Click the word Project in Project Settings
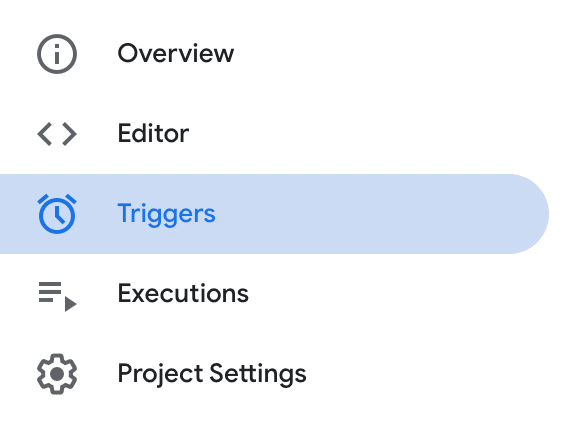Image resolution: width=566 pixels, height=440 pixels. 160,374
